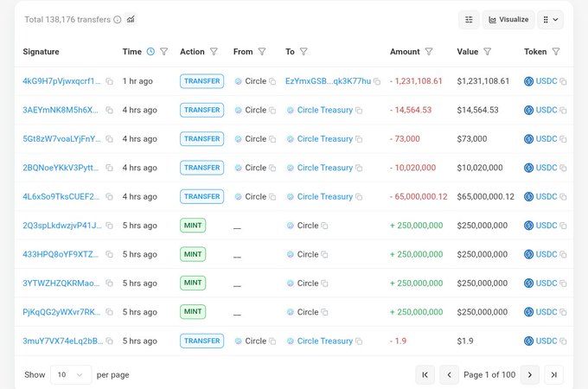This screenshot has height=389, width=588.
Task: Copy USDC token address in $10,020,000 row
Action: 563,168
